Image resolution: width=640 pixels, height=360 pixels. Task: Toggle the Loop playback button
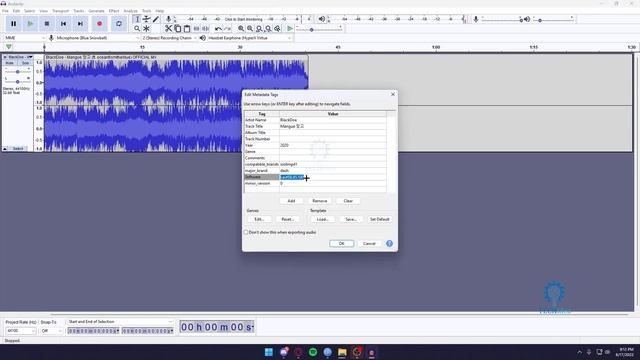coord(119,24)
